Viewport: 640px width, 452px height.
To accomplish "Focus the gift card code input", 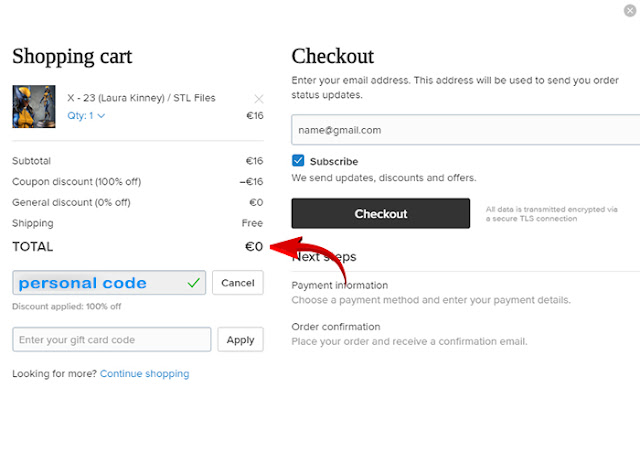I will pyautogui.click(x=112, y=340).
